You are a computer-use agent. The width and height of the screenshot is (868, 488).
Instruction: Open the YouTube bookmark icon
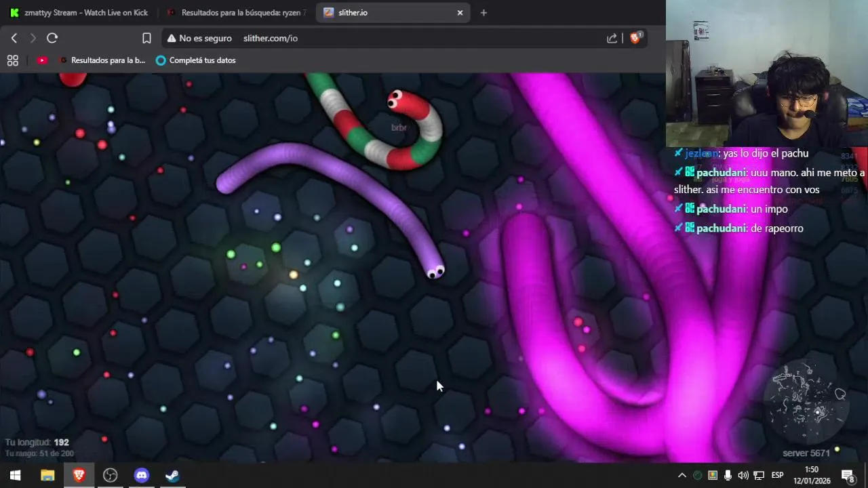point(42,60)
